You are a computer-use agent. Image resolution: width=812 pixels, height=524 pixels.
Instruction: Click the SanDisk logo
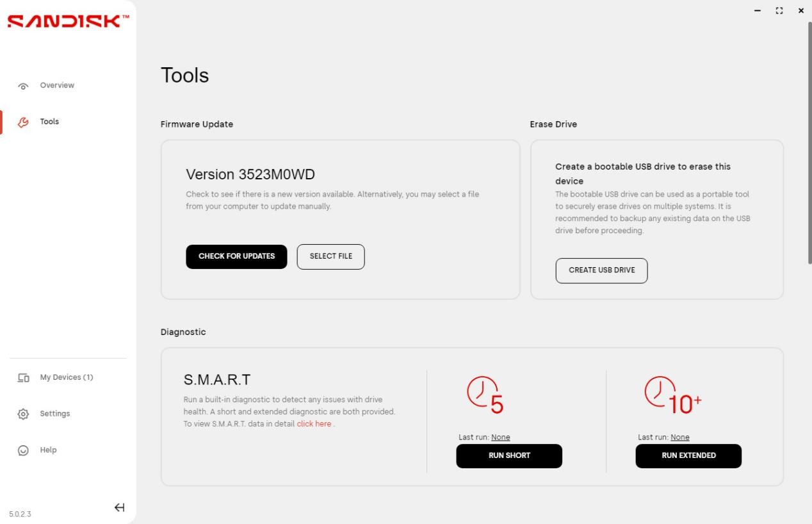click(68, 21)
